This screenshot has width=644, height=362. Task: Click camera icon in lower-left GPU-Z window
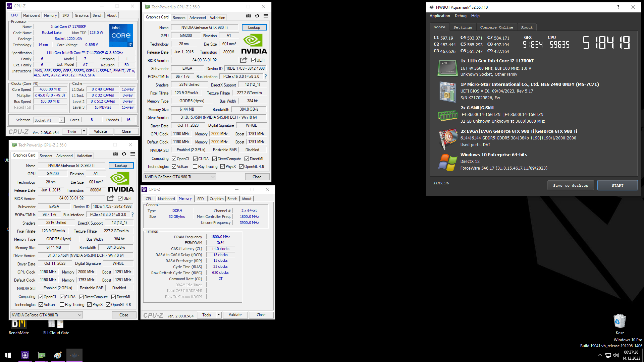pyautogui.click(x=115, y=154)
